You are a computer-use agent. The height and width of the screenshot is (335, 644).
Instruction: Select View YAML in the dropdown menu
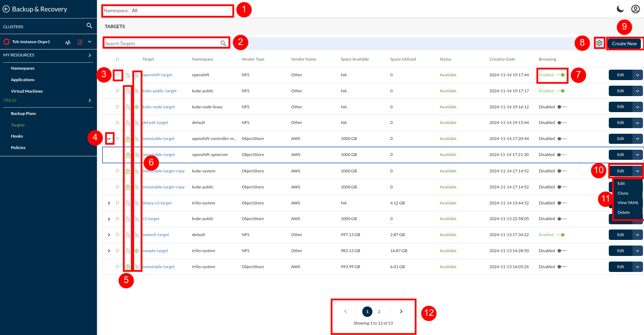(x=628, y=203)
